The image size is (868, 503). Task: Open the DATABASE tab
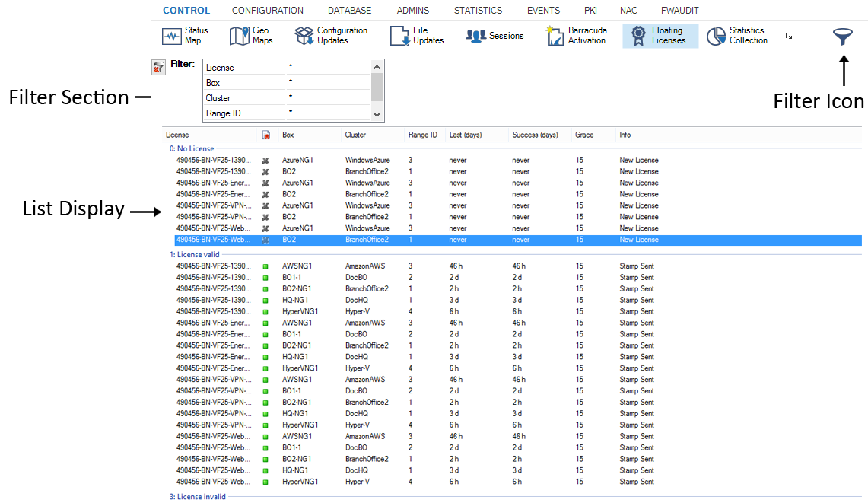(x=349, y=11)
